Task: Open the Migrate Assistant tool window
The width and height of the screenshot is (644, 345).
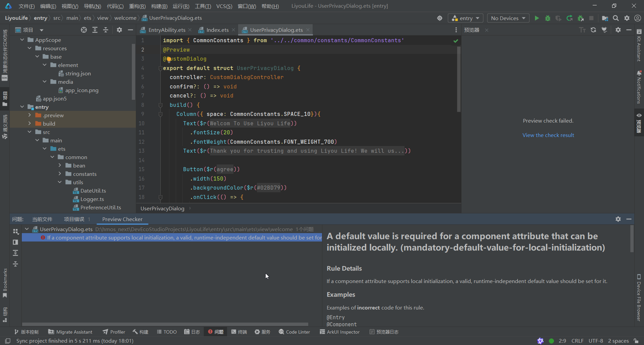Action: [70, 332]
